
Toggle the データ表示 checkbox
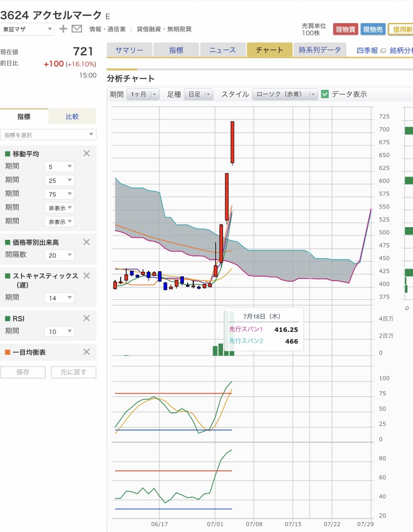325,94
